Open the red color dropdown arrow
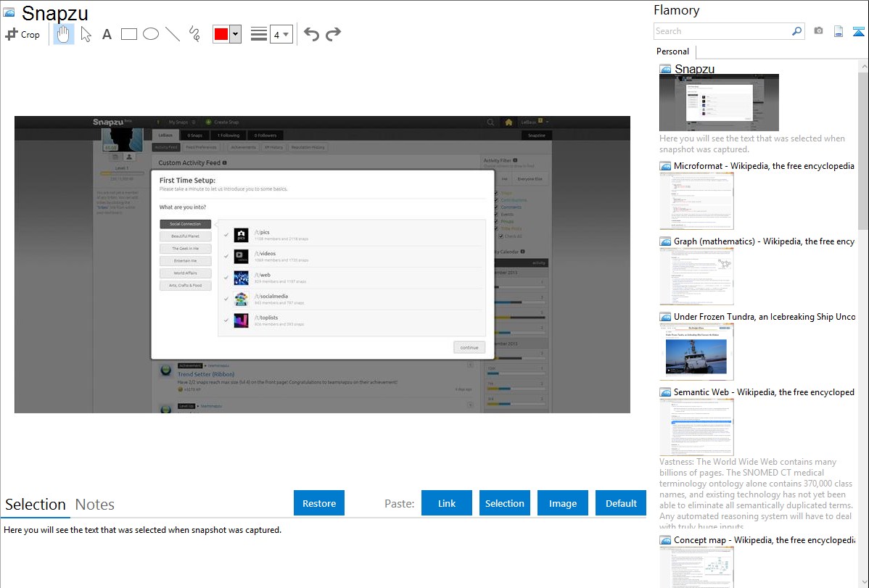Image resolution: width=869 pixels, height=588 pixels. tap(235, 34)
